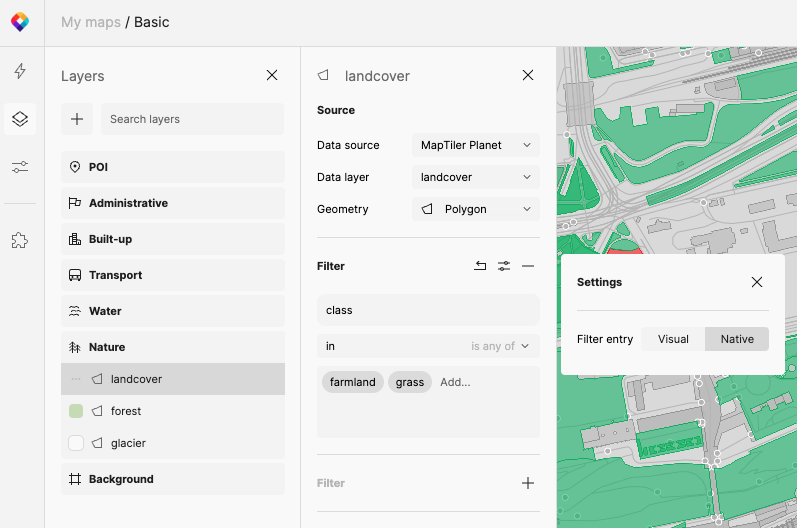
Task: Reset the filter with the undo arrow icon
Action: 480,266
